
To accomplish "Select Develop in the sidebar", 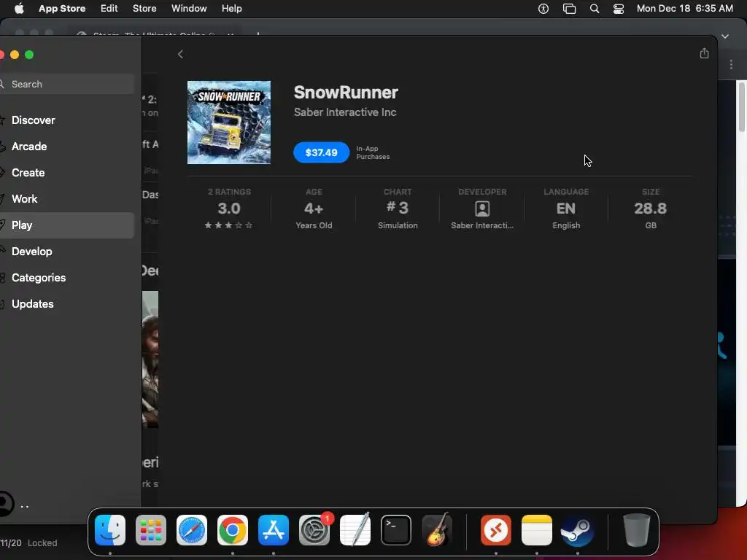I will (x=66, y=252).
